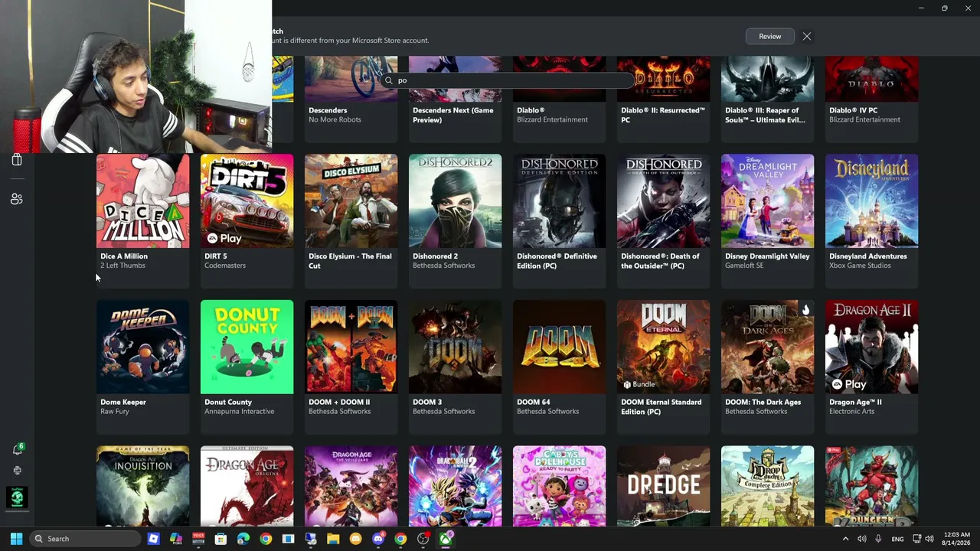
Task: Switch to Xbox app in taskbar
Action: 445,539
